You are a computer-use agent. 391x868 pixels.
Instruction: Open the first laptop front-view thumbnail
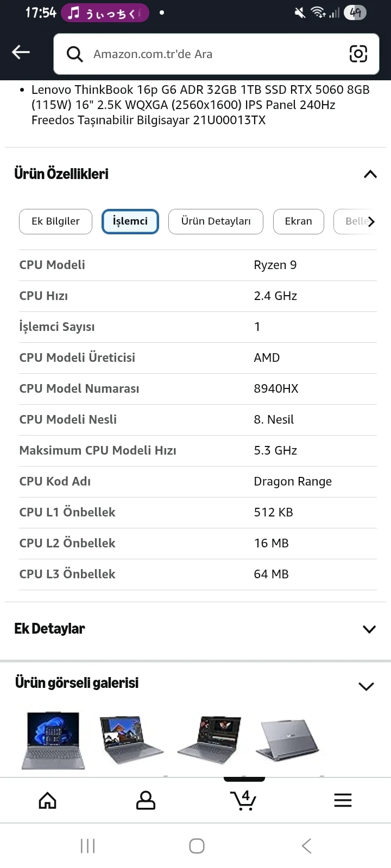click(53, 741)
